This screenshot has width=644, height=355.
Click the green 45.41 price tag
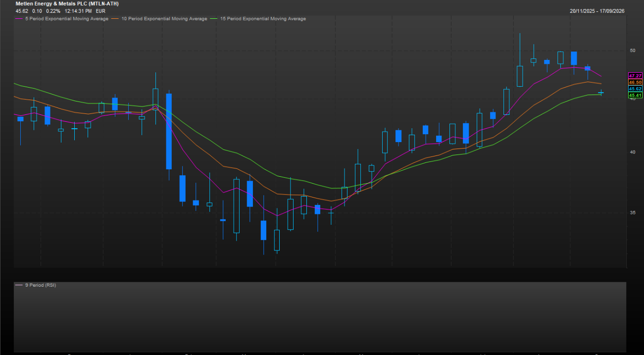(635, 95)
